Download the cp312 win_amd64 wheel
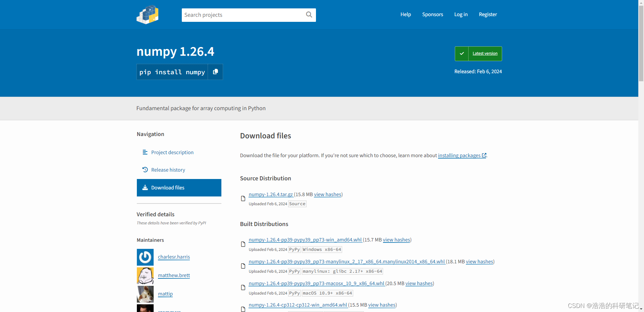The width and height of the screenshot is (644, 312). (x=298, y=305)
